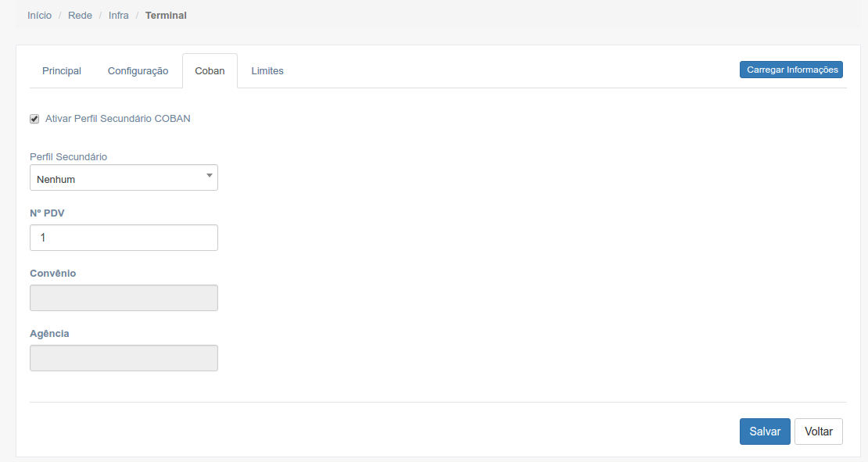Viewport: 868px width, 462px height.
Task: Go to Infra via the breadcrumb
Action: pyautogui.click(x=119, y=16)
